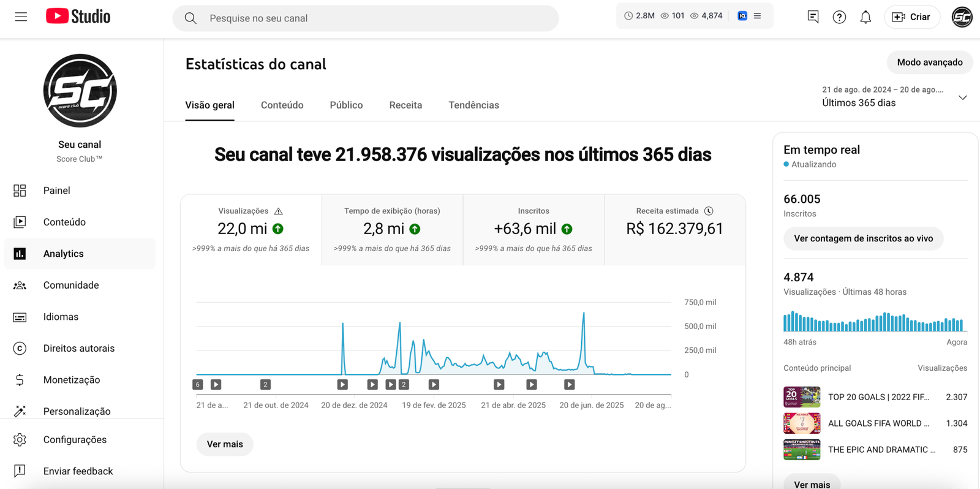The height and width of the screenshot is (489, 980).
Task: Click the Score Club channel logo
Action: [80, 91]
